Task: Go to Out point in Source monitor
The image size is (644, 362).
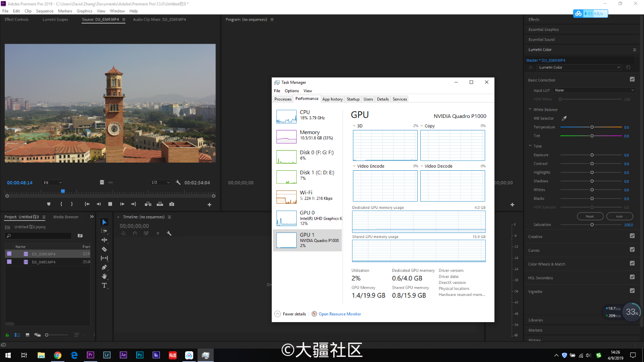Action: (134, 204)
